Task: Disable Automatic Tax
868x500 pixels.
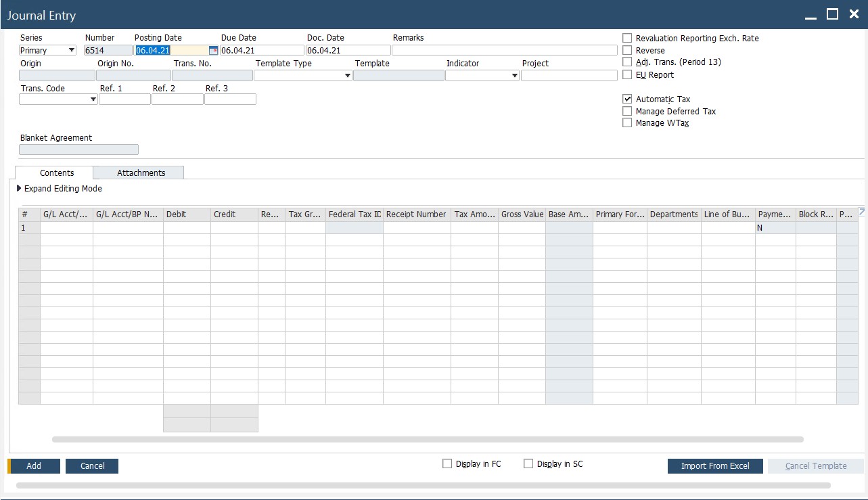Action: [x=626, y=98]
